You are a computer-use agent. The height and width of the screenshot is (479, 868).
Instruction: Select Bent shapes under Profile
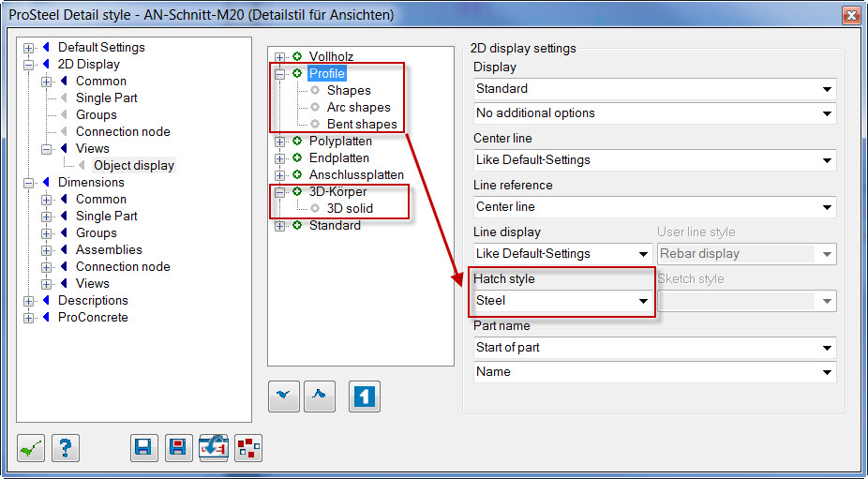362,124
